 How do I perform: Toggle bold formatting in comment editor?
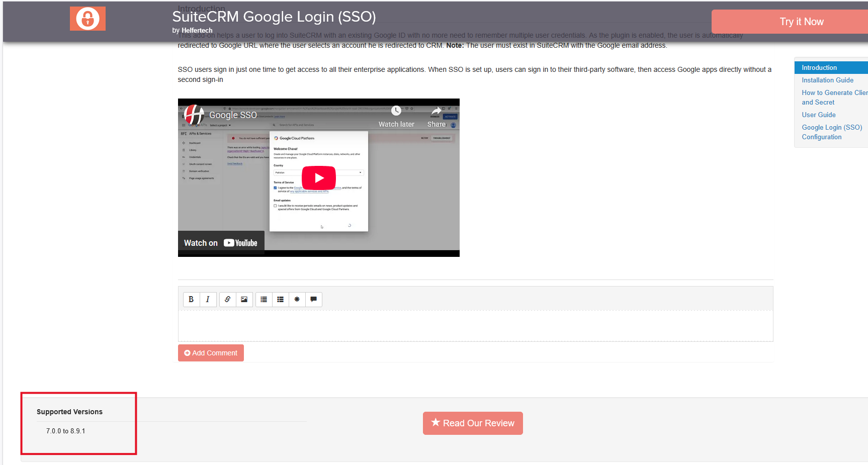tap(191, 300)
